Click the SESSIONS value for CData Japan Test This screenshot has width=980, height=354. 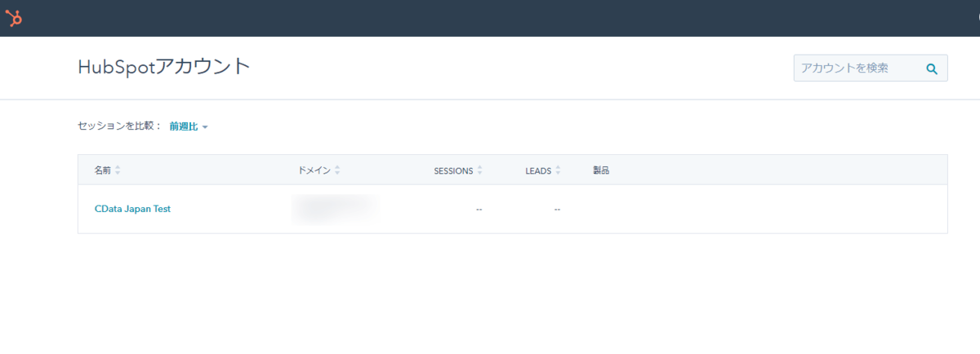pyautogui.click(x=479, y=210)
